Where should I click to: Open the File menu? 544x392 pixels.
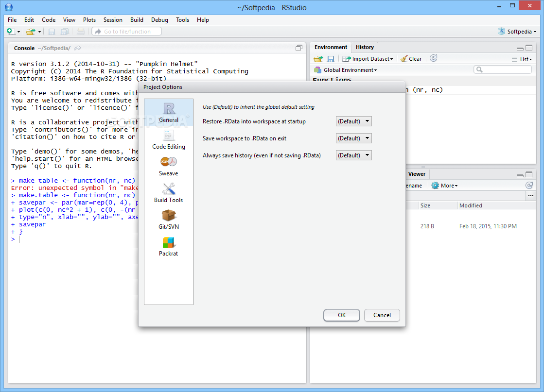[x=12, y=20]
